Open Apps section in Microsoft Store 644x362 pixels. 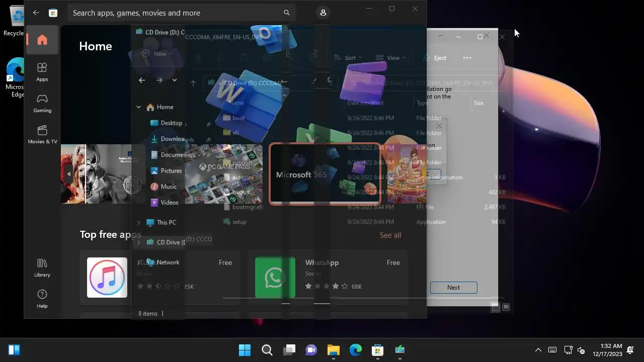click(42, 71)
